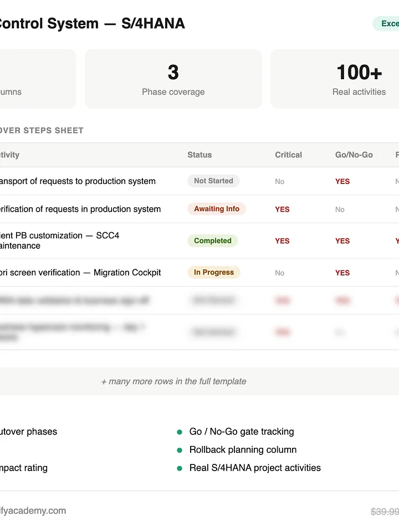Viewport: 399px width, 532px height.
Task: Click Critical 'No' in the In Progress row
Action: point(279,273)
